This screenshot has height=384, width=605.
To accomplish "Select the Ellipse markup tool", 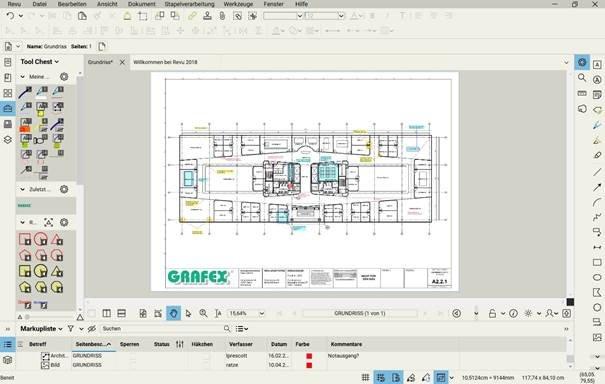I will (x=597, y=277).
